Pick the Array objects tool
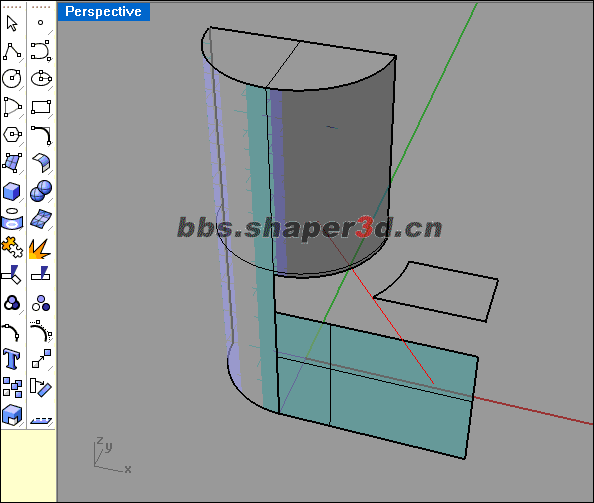This screenshot has height=503, width=594. click(12, 387)
